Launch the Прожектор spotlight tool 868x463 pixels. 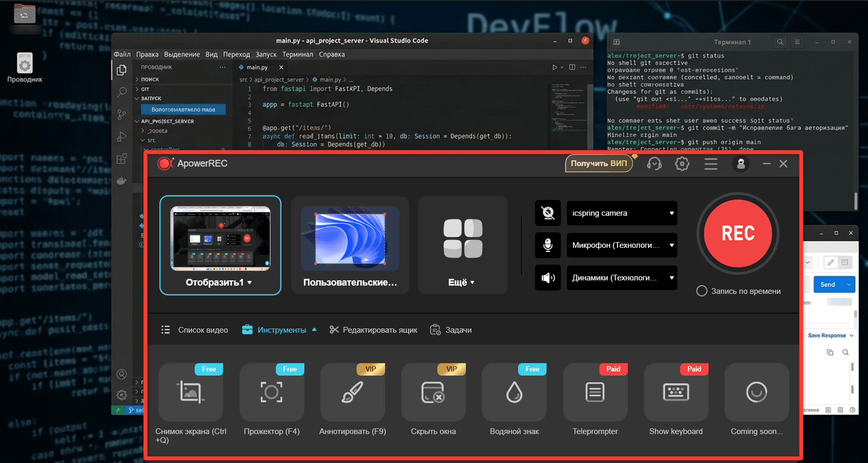click(x=272, y=393)
